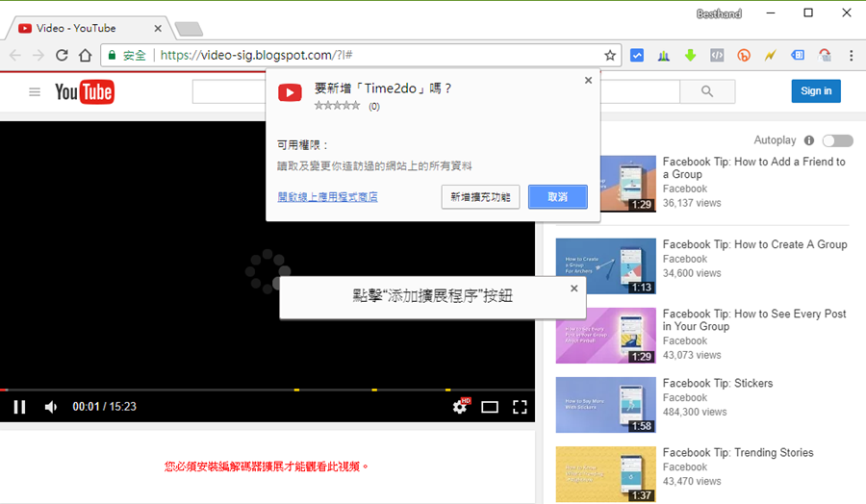Click the 新增擴充功能 button
Screen dimensions: 866x504
click(481, 197)
